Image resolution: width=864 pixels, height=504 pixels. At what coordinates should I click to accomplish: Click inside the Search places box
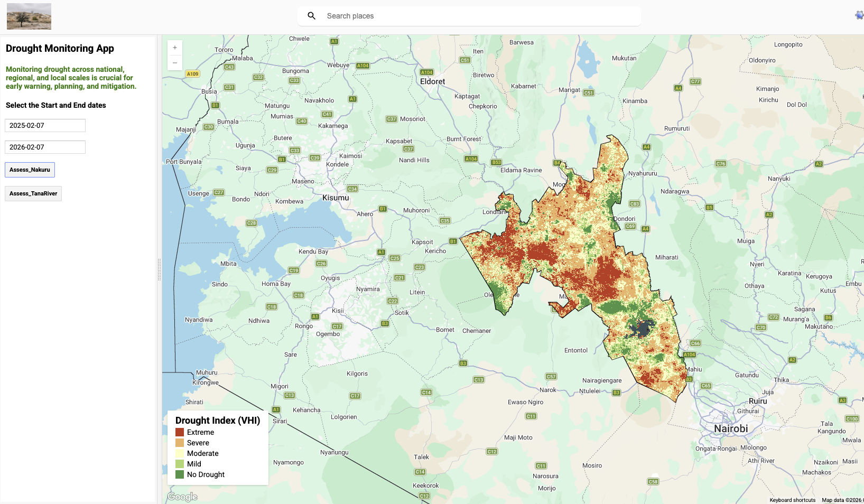click(x=470, y=16)
